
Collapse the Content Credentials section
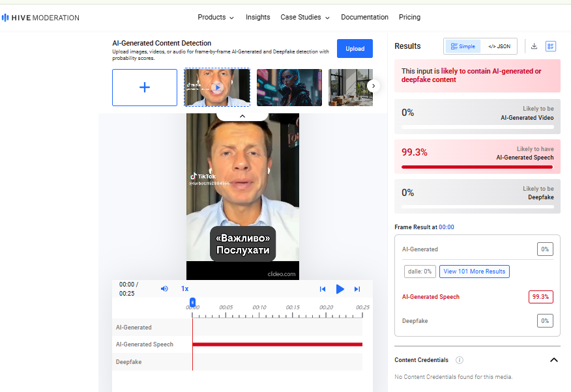coord(553,360)
